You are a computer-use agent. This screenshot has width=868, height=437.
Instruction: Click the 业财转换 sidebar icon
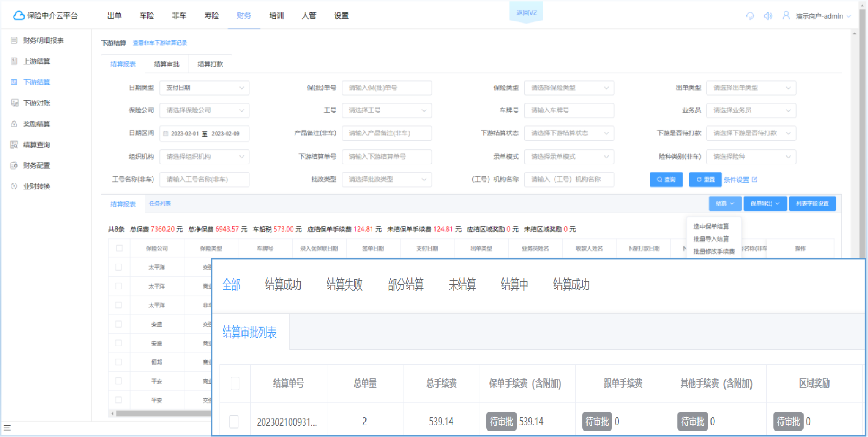click(x=14, y=186)
